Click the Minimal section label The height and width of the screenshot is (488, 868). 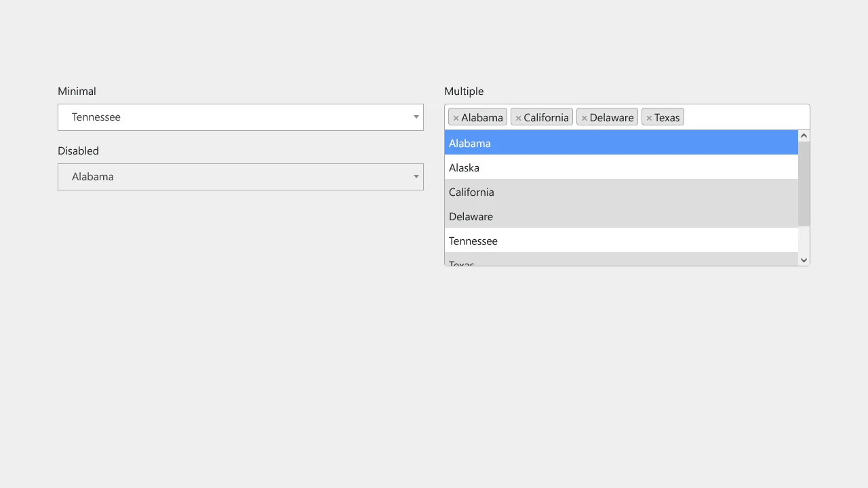(x=77, y=91)
